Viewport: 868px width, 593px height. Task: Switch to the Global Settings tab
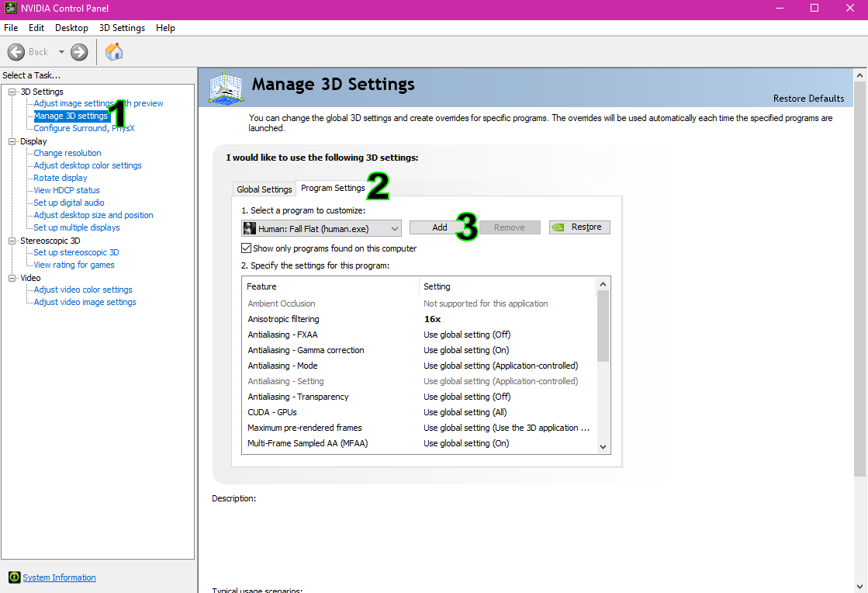point(264,189)
